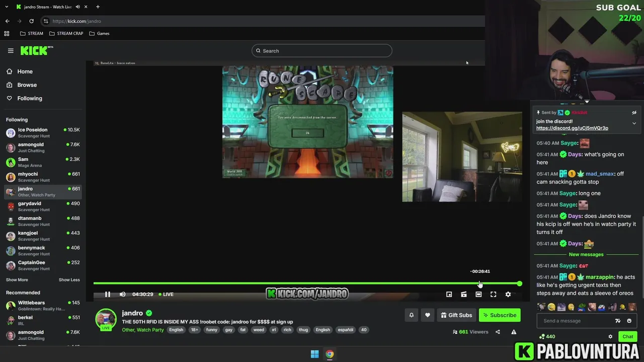The width and height of the screenshot is (644, 362).
Task: Open the discord.gg invite link
Action: pyautogui.click(x=572, y=128)
